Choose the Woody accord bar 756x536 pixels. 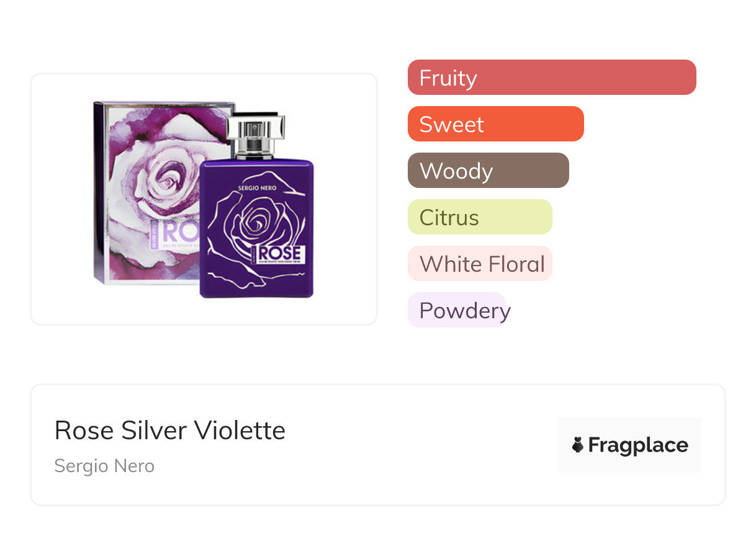point(488,171)
